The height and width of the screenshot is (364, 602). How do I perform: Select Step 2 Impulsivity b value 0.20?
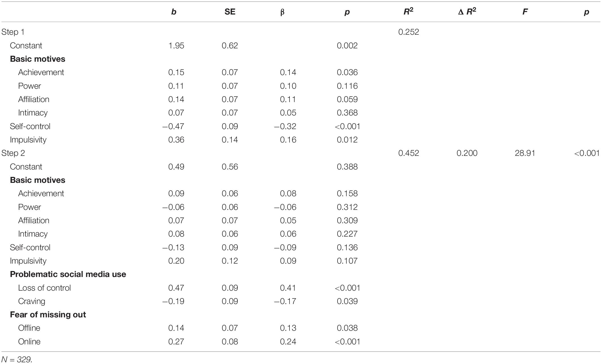176,261
